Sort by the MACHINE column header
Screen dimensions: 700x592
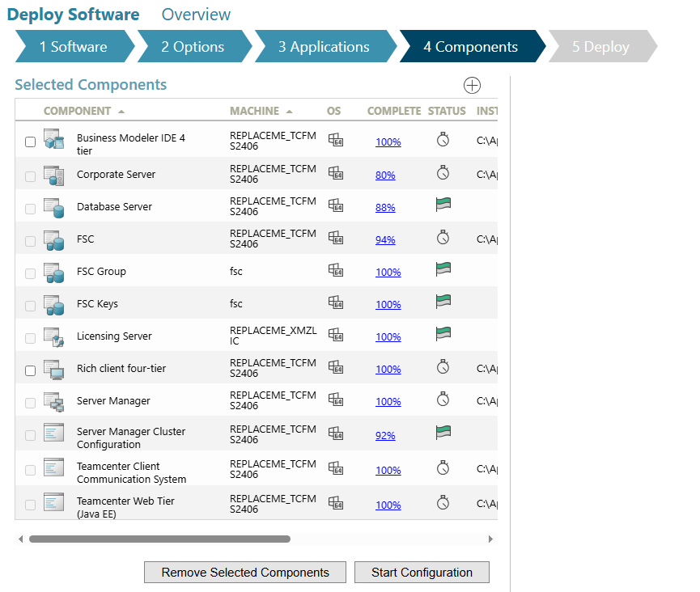pyautogui.click(x=254, y=111)
